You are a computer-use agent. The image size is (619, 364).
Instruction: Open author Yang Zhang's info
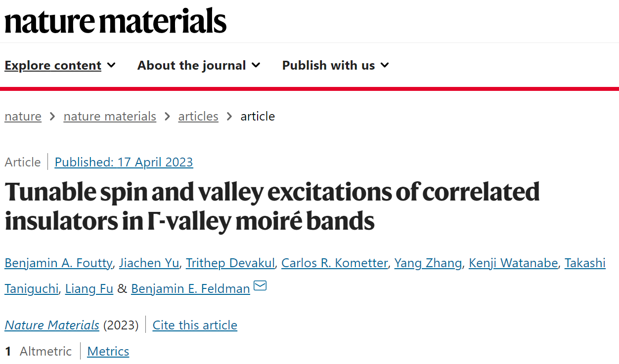(x=428, y=263)
